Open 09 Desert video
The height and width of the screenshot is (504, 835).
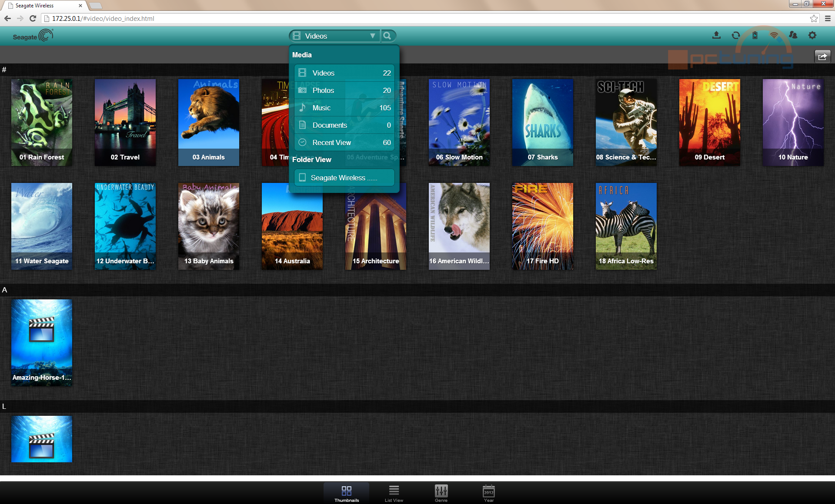(710, 122)
